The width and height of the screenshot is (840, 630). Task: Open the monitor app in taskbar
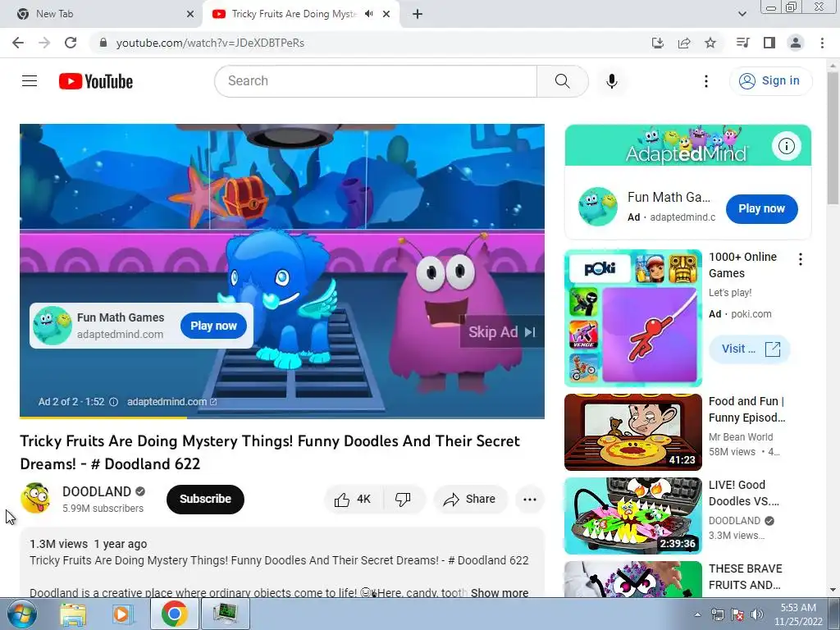point(225,614)
